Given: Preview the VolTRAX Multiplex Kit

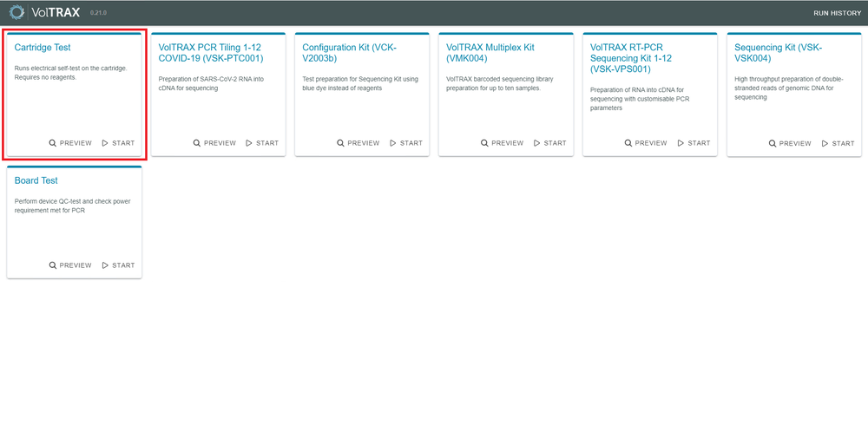Looking at the screenshot, I should tap(502, 143).
